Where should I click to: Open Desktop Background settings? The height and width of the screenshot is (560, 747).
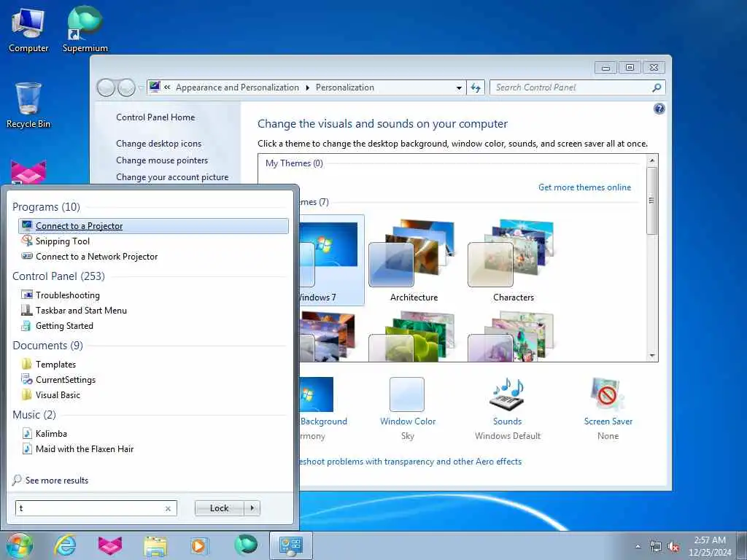click(323, 408)
